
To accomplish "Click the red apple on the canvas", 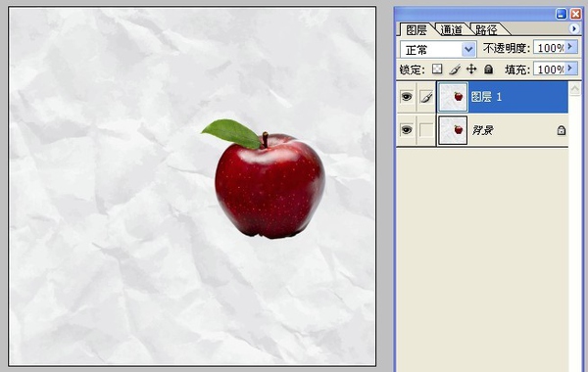I will (269, 187).
